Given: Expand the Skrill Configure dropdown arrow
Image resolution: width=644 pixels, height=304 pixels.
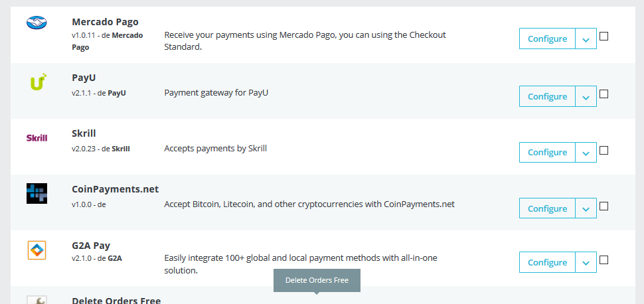Looking at the screenshot, I should pyautogui.click(x=586, y=153).
